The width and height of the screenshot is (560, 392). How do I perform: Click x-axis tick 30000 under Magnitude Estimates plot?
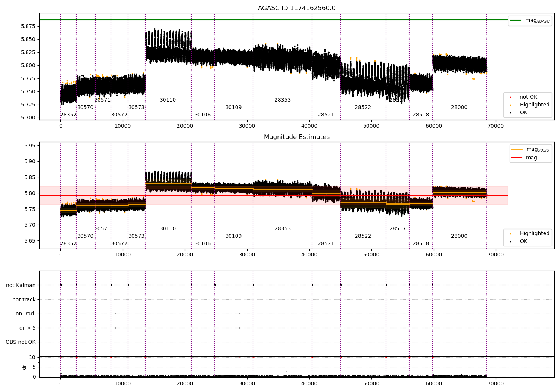click(247, 255)
